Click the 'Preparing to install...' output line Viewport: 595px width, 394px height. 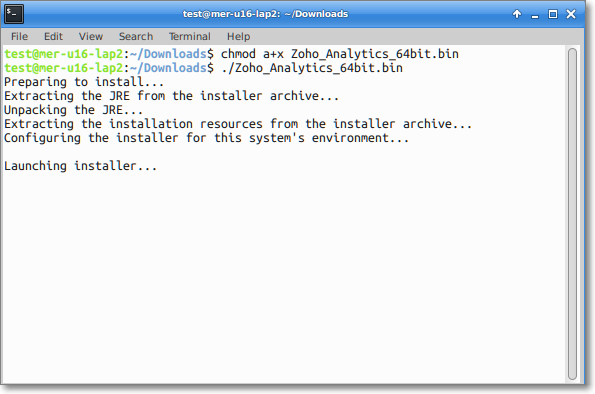coord(84,82)
